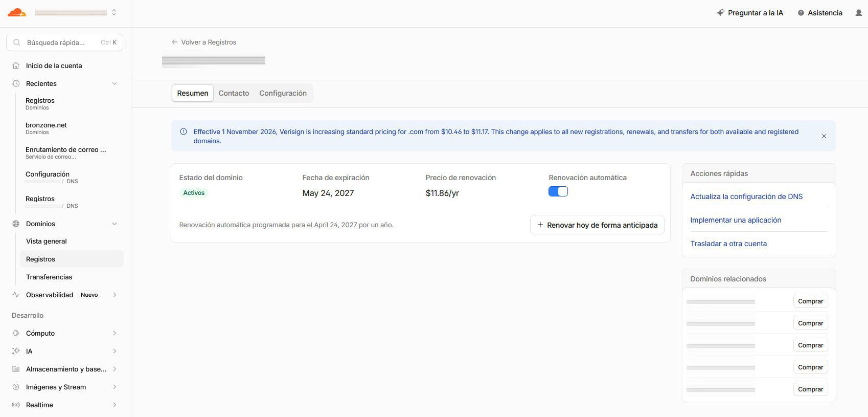
Task: Click the IA sparkle icon in sidebar
Action: (x=16, y=351)
